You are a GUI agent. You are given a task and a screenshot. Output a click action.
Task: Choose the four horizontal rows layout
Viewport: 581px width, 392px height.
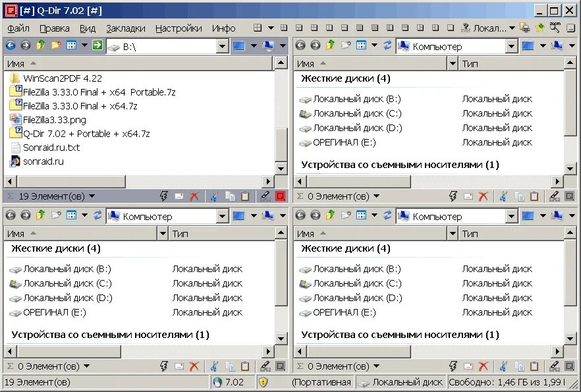[x=375, y=28]
